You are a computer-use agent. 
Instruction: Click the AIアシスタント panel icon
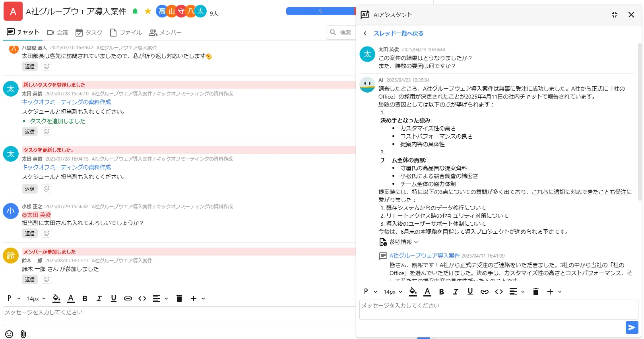tap(365, 15)
